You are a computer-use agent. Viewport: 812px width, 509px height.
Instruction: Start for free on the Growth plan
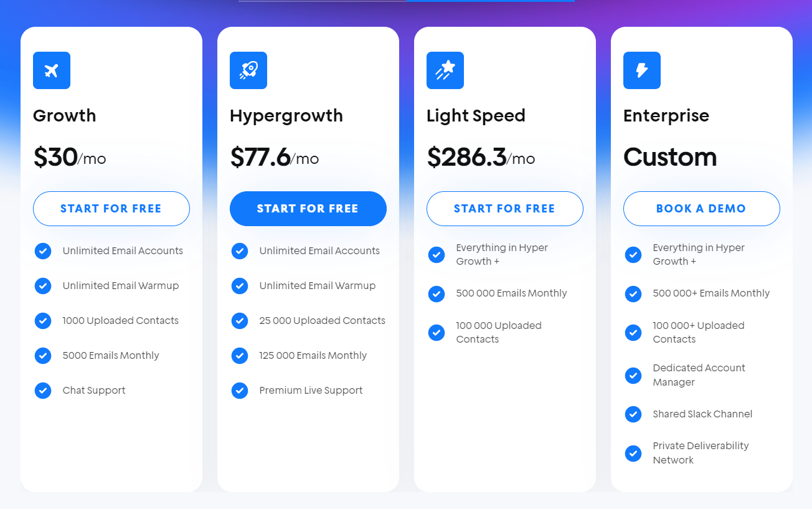point(111,209)
